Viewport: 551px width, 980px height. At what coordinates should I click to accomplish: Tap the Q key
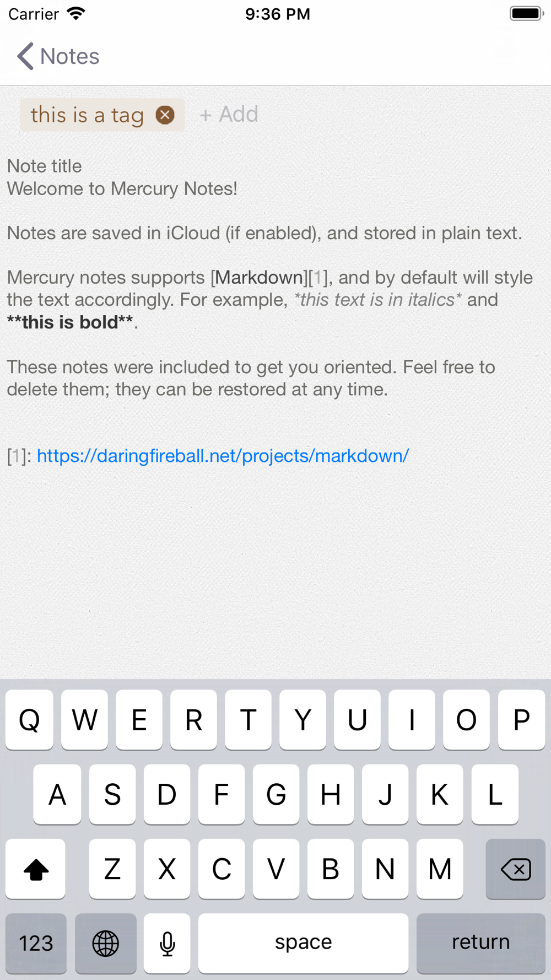pos(29,720)
